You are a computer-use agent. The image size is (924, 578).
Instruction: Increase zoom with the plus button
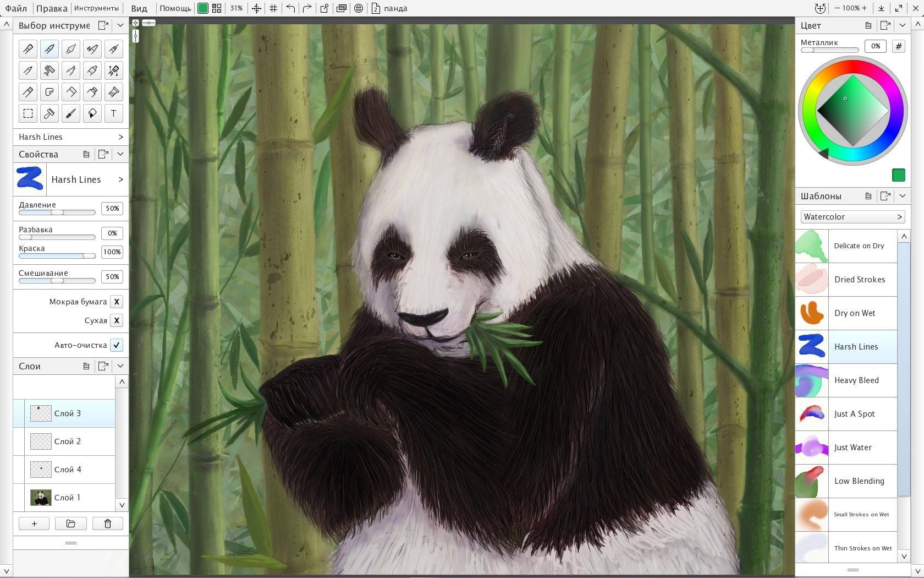coord(864,8)
